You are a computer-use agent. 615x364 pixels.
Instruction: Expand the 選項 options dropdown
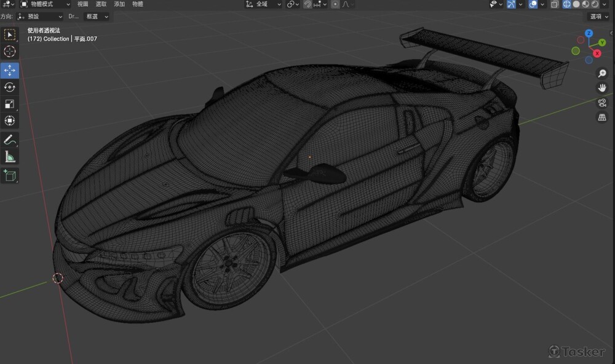point(599,17)
